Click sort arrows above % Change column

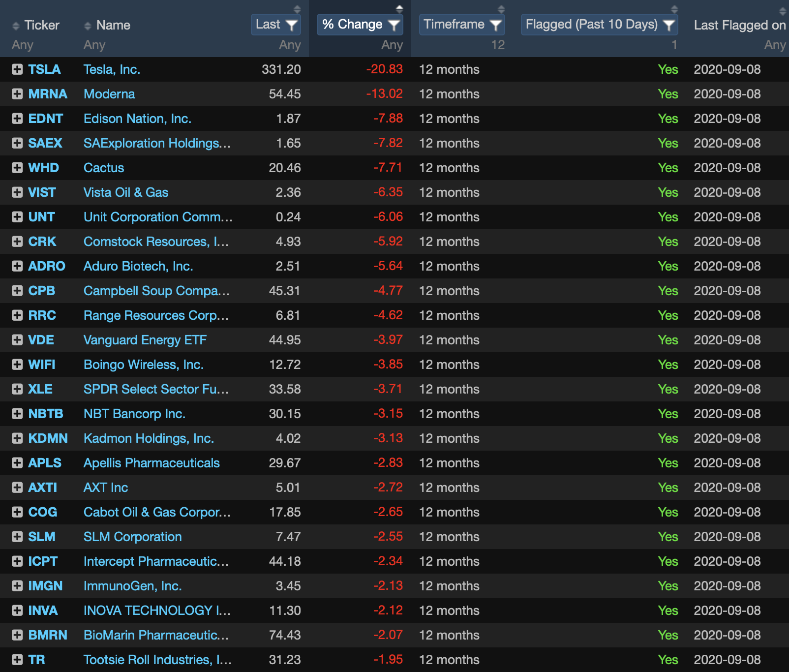[x=399, y=9]
